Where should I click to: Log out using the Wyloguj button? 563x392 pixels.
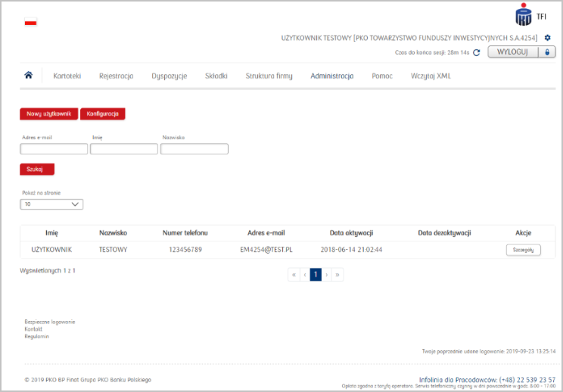(522, 52)
